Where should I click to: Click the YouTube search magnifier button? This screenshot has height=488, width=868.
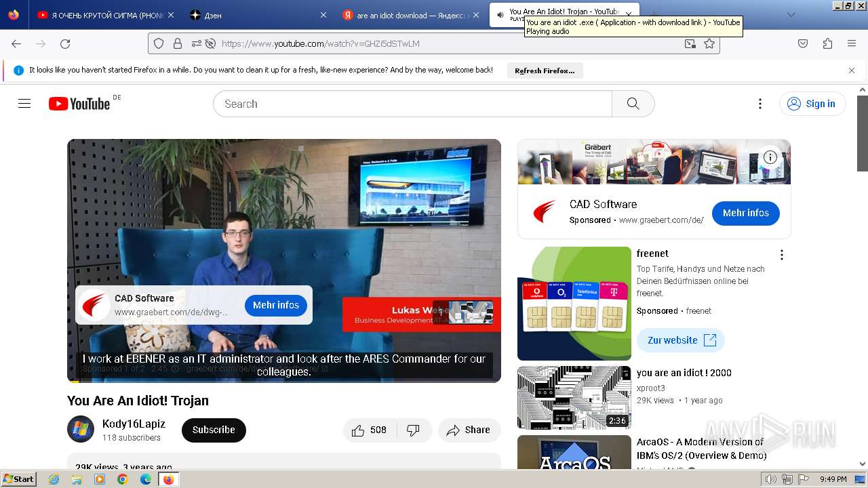(633, 104)
